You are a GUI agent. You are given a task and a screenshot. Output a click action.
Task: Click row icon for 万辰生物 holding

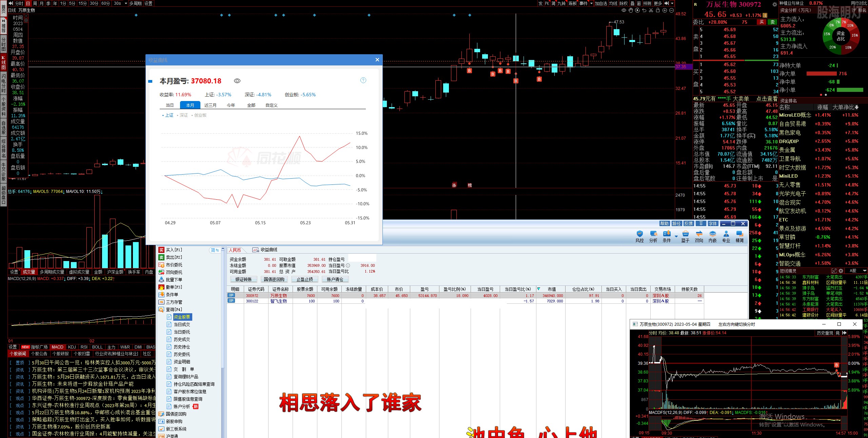click(231, 296)
